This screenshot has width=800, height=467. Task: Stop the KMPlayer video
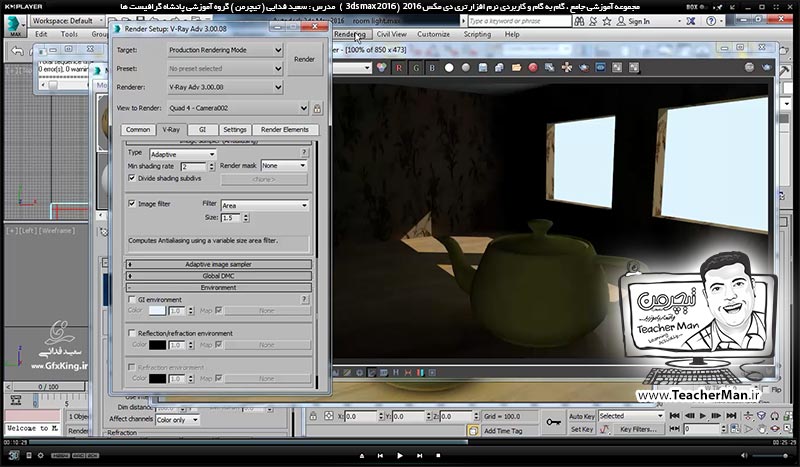coord(438,455)
